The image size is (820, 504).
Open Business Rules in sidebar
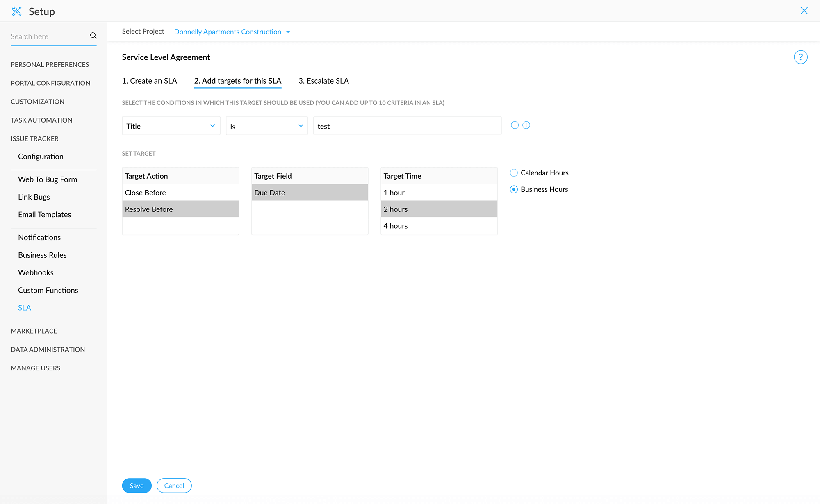(x=42, y=255)
